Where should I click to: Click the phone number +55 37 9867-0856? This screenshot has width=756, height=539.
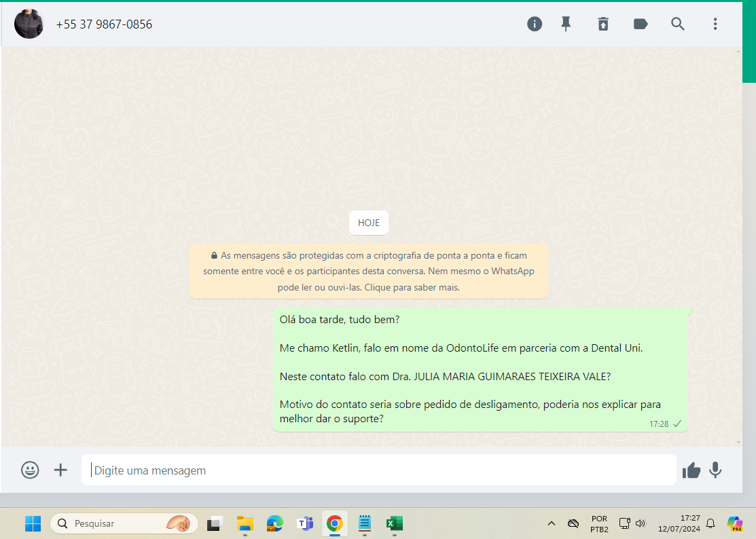tap(104, 24)
